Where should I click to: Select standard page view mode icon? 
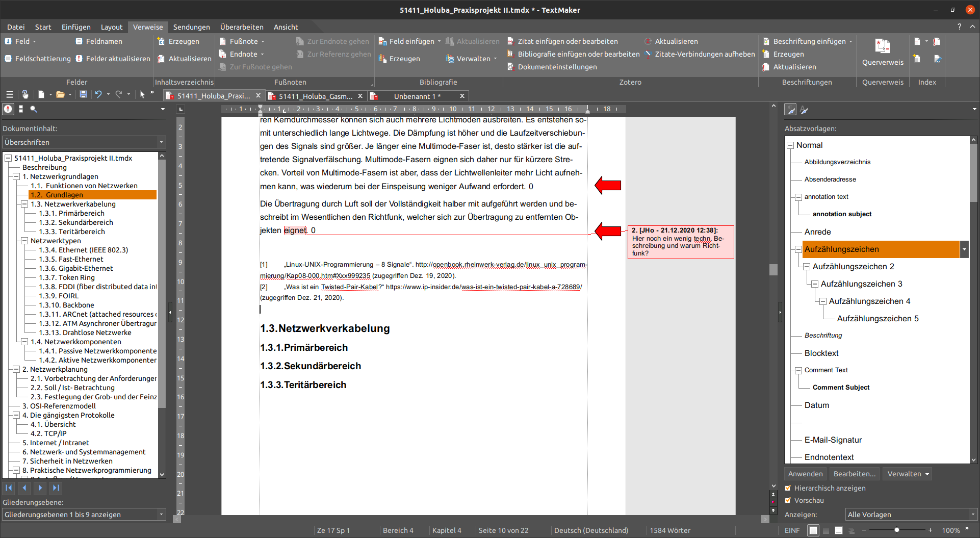click(813, 530)
